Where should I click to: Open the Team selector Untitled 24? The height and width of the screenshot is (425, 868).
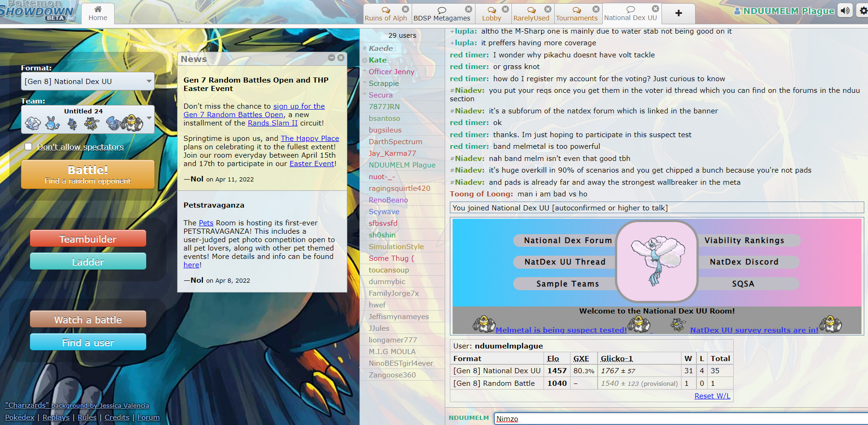point(88,119)
